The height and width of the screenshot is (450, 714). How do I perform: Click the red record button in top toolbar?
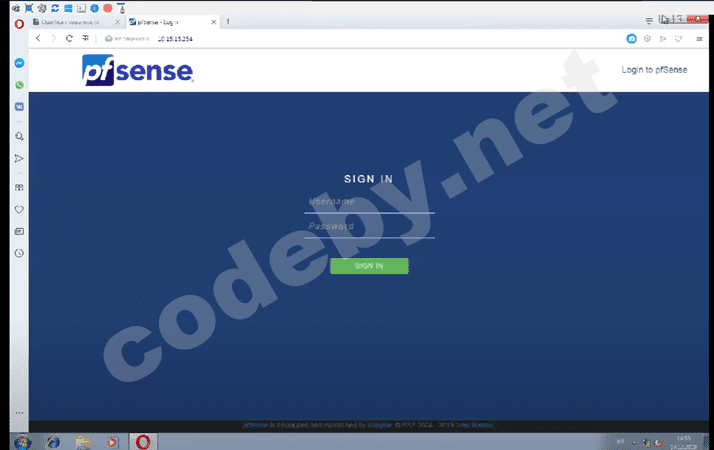(108, 8)
